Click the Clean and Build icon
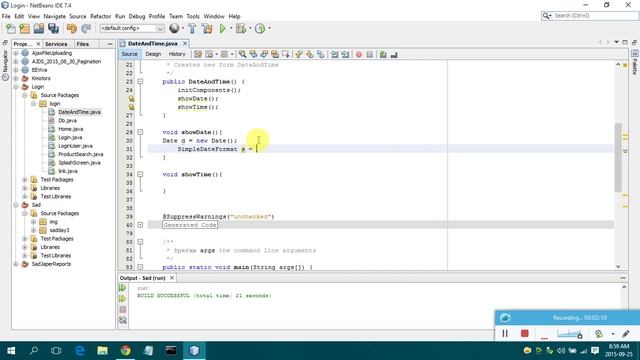640x360 pixels. [207, 29]
